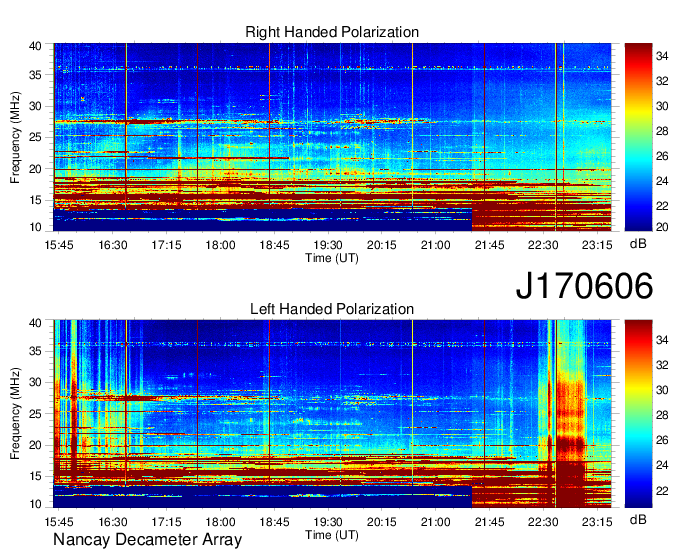The height and width of the screenshot is (552, 680).
Task: Click the Nancay Decameter Array caption
Action: click(147, 540)
